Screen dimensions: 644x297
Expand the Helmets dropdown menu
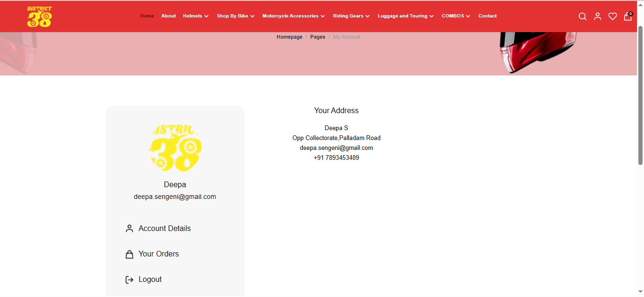point(196,16)
